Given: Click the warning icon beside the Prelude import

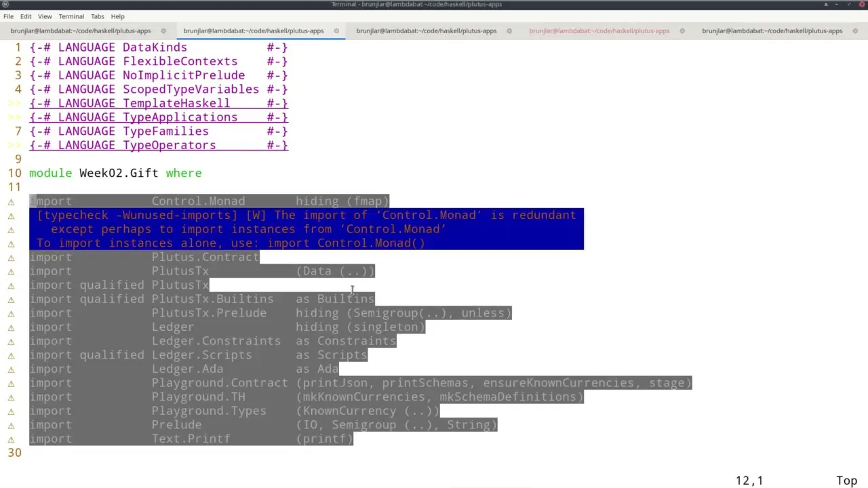Looking at the screenshot, I should tap(11, 424).
